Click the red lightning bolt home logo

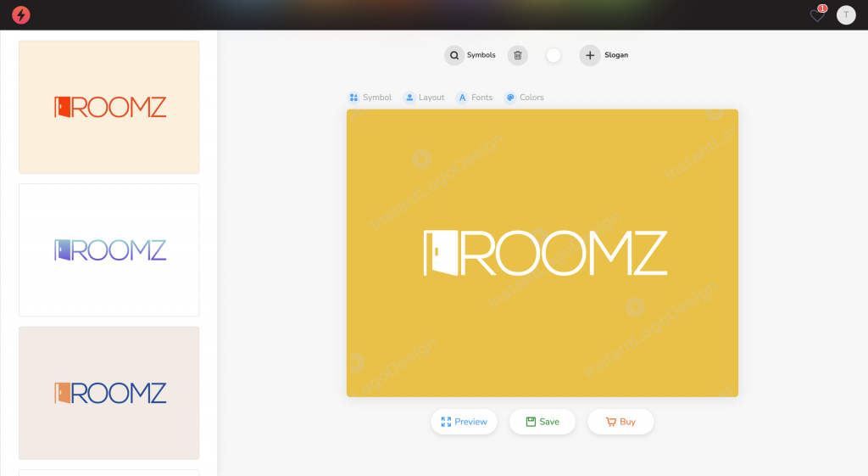point(21,15)
